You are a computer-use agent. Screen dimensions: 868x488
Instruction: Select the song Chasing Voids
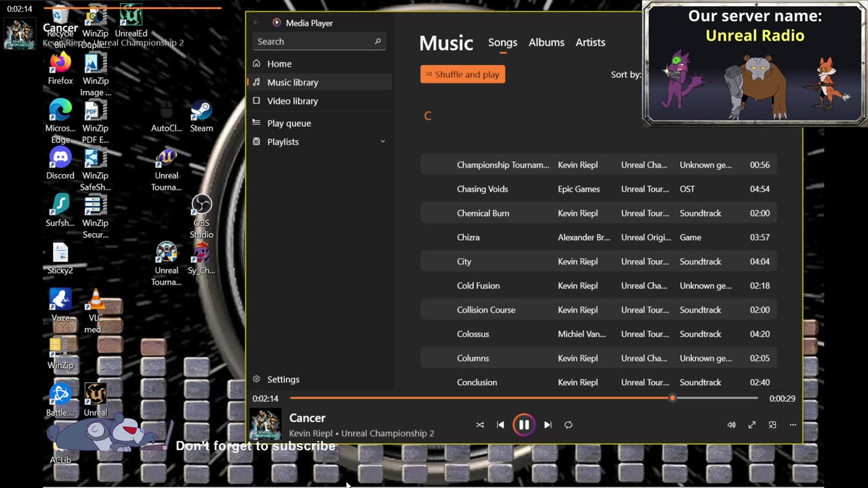[599, 189]
